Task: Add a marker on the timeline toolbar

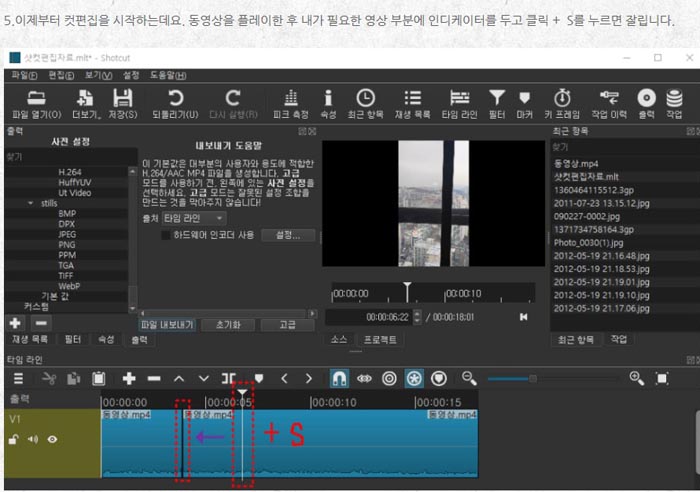Action: click(x=259, y=379)
